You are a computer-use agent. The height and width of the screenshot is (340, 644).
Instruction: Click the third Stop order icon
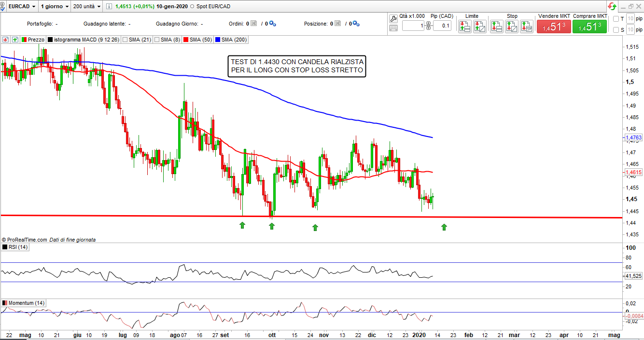coord(526,27)
